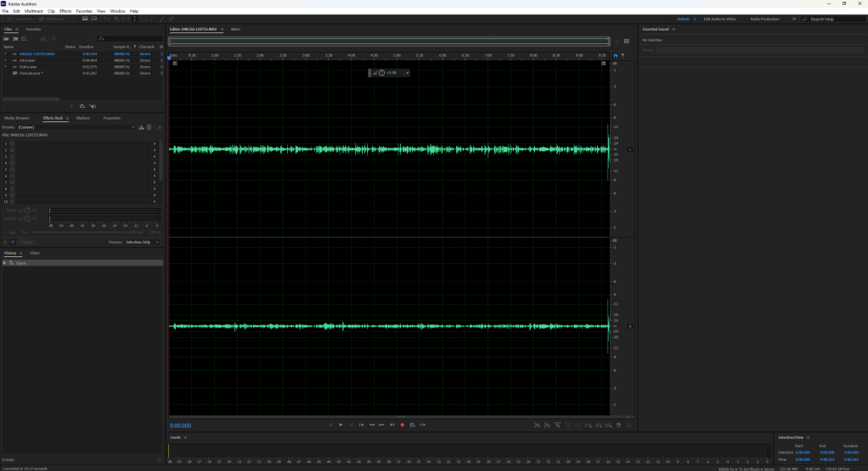This screenshot has width=868, height=471.
Task: Click Move Playhead to Previous icon
Action: (x=361, y=424)
